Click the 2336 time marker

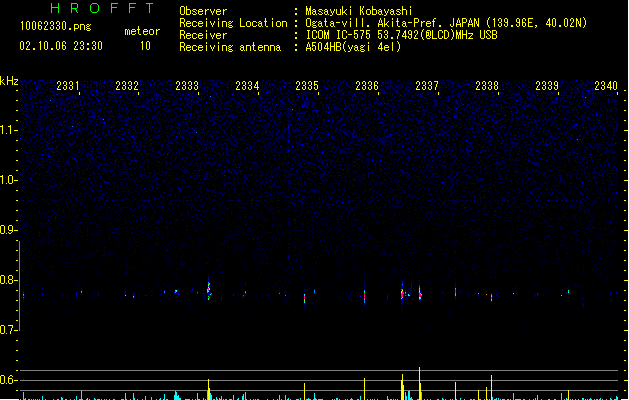367,86
